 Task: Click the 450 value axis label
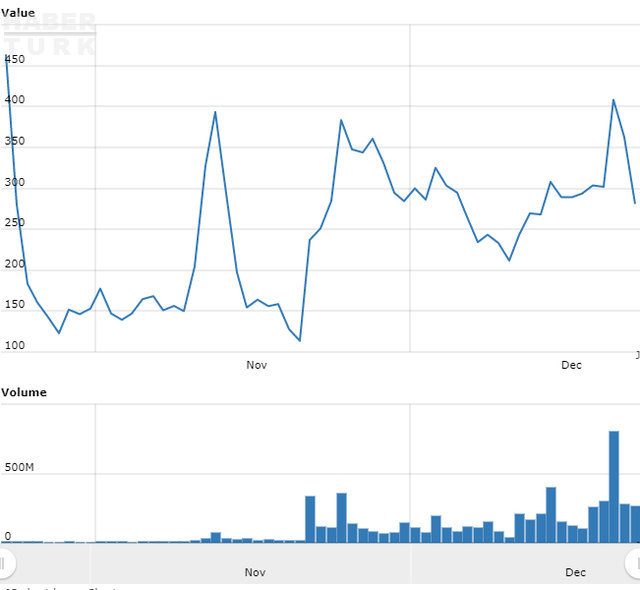click(15, 60)
